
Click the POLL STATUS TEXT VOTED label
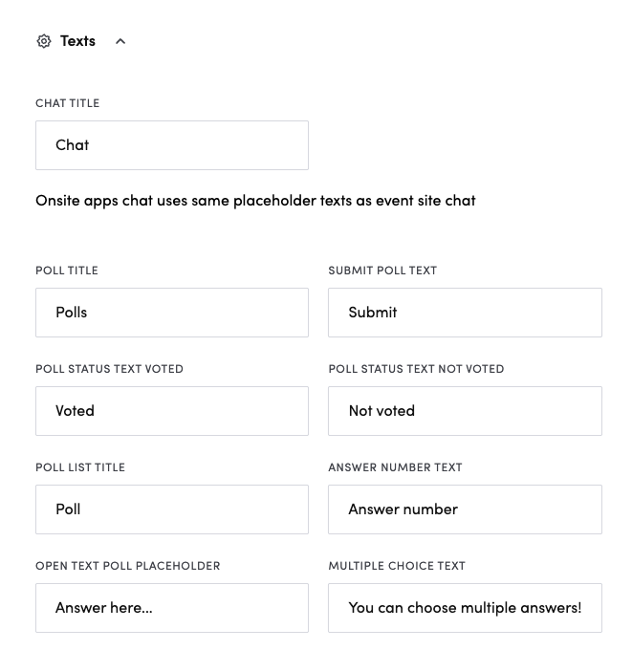109,369
